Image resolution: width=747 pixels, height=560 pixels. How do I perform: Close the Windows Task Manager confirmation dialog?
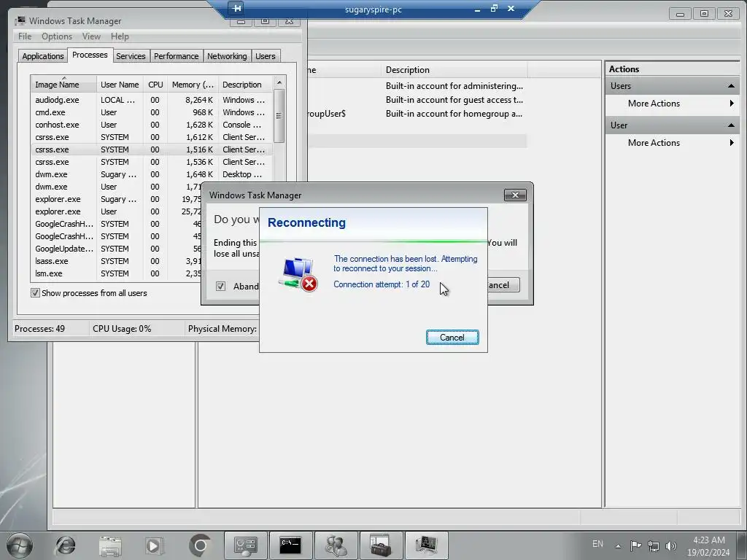point(515,195)
